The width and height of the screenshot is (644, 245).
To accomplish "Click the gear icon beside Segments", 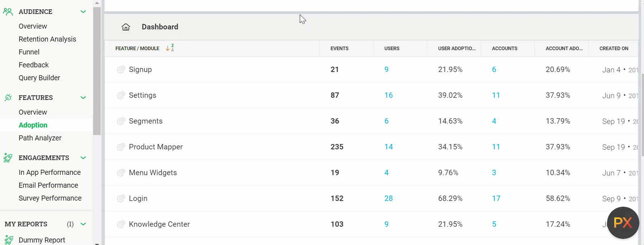I will click(121, 121).
